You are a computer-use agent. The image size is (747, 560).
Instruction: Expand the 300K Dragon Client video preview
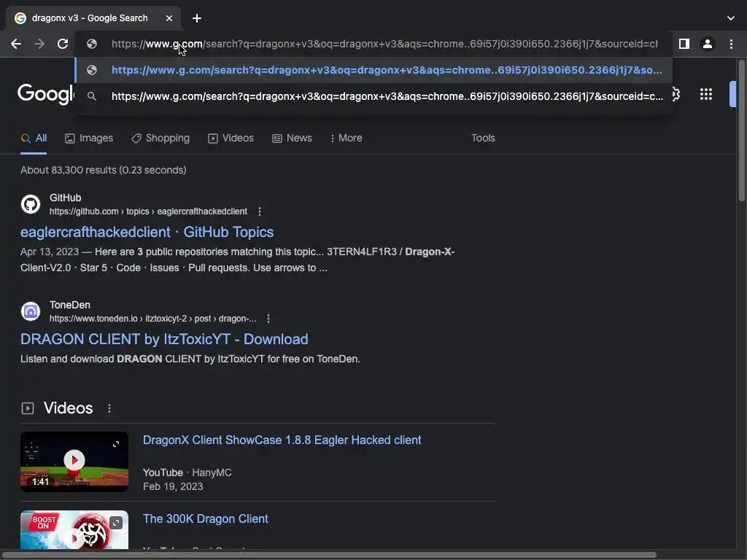click(x=116, y=523)
